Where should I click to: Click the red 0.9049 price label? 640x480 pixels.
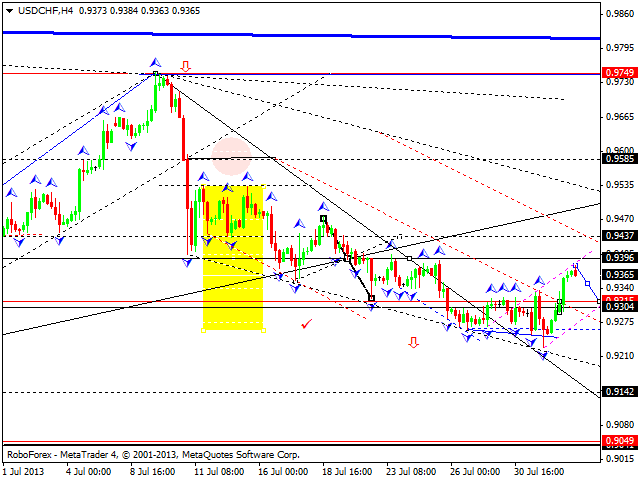tap(619, 441)
